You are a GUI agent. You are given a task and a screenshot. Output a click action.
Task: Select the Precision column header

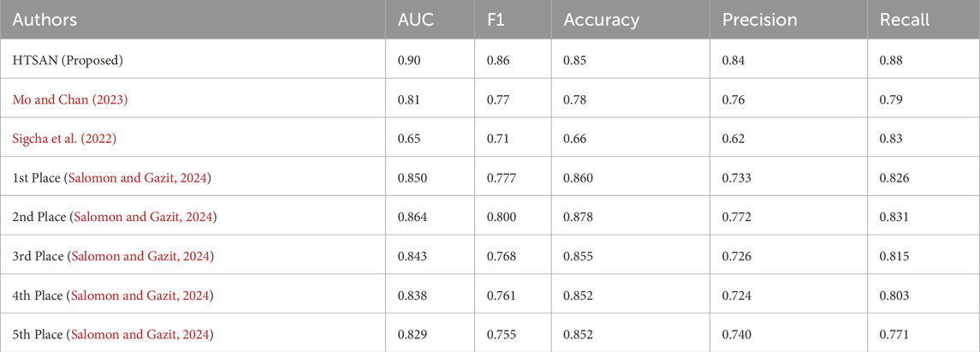pyautogui.click(x=759, y=20)
